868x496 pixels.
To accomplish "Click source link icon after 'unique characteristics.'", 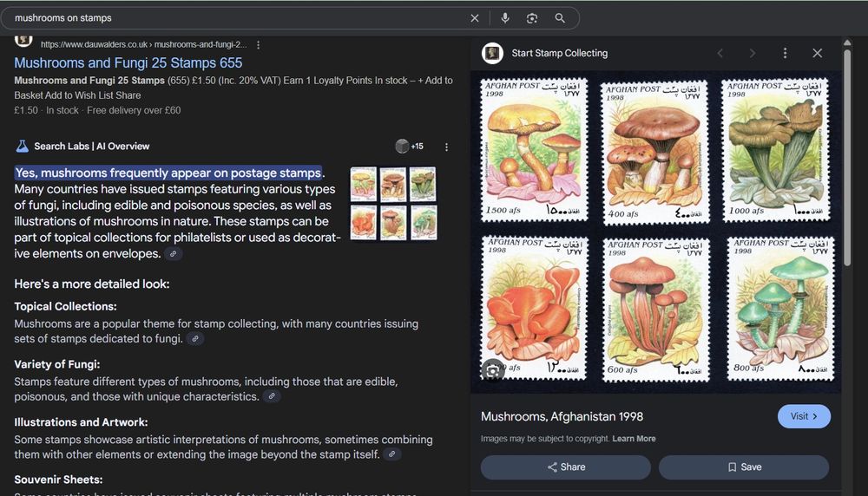I will [271, 396].
